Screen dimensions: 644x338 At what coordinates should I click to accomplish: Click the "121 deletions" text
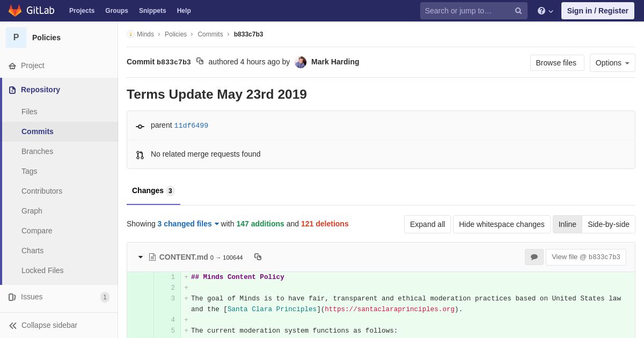coord(325,224)
